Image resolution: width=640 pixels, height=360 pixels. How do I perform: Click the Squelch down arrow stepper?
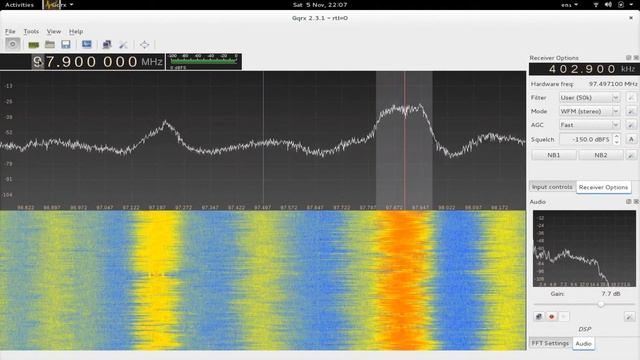click(617, 142)
